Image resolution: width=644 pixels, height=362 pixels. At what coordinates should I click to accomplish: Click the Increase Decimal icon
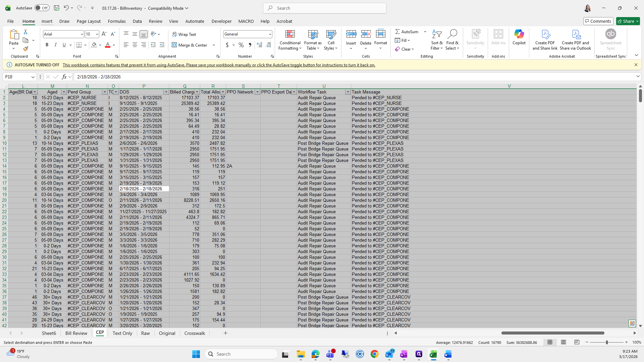pyautogui.click(x=259, y=45)
